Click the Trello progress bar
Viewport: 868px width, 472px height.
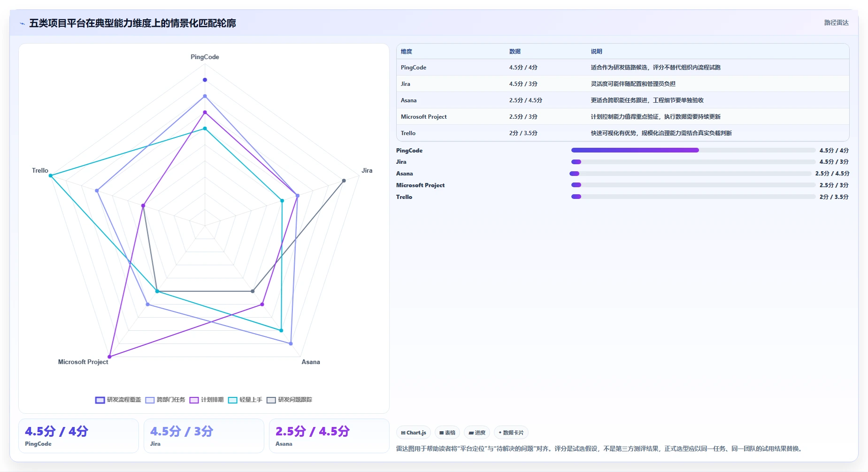point(693,197)
